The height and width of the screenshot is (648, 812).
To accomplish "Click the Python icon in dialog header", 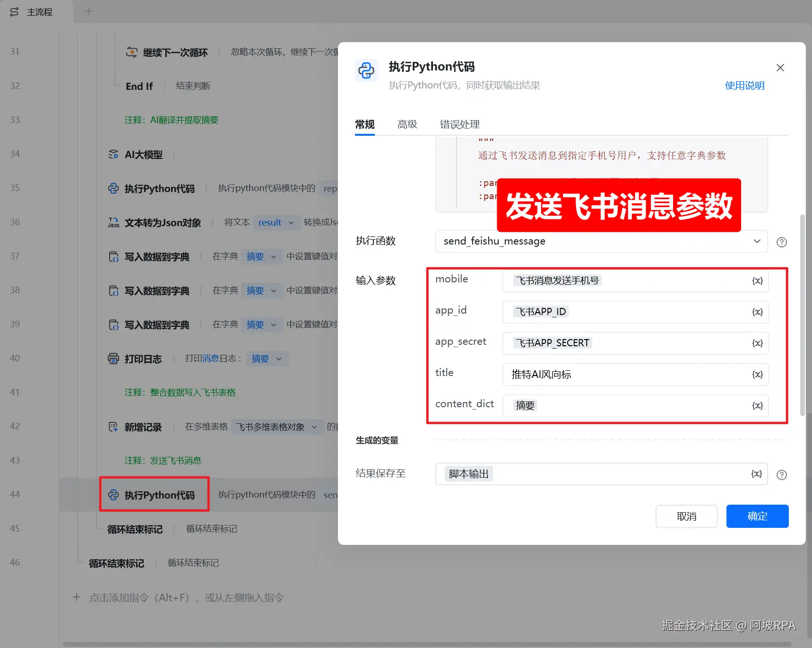I will click(x=366, y=70).
